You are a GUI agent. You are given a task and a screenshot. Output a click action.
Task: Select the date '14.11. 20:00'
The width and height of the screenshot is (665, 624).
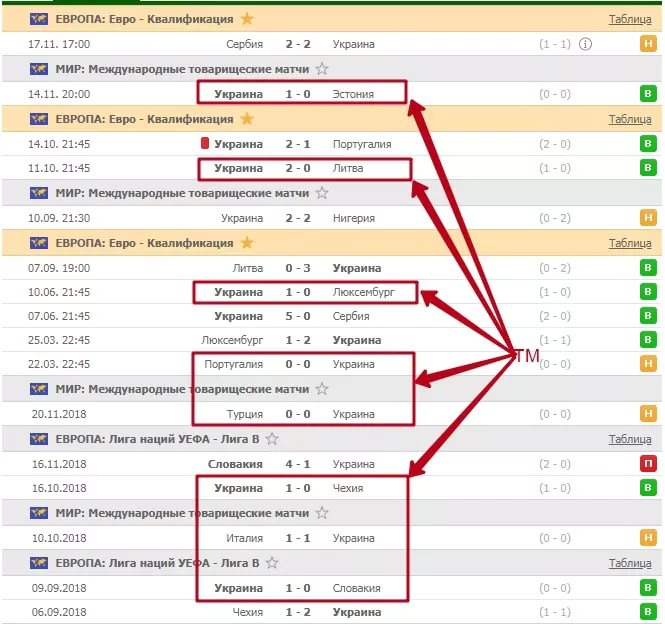pos(59,94)
